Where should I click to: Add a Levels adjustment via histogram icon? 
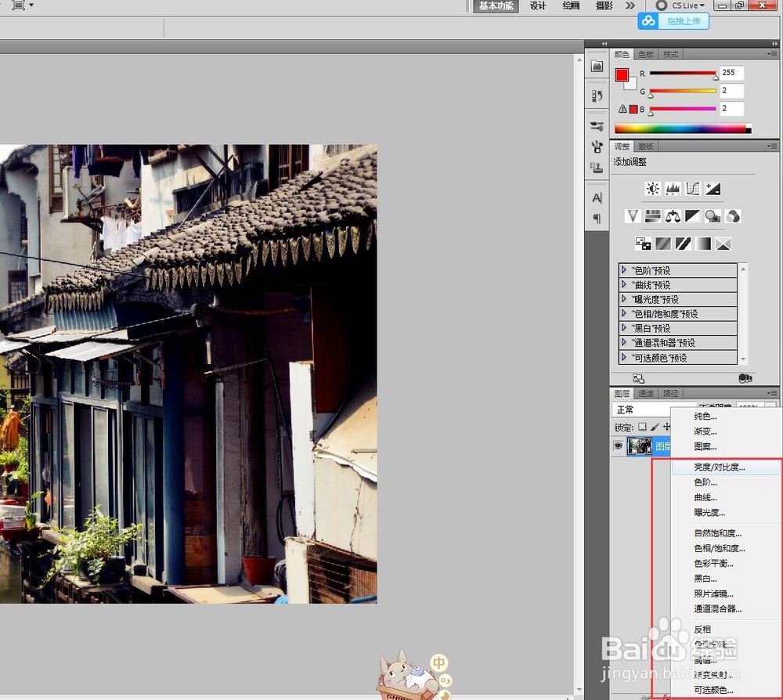pyautogui.click(x=673, y=188)
